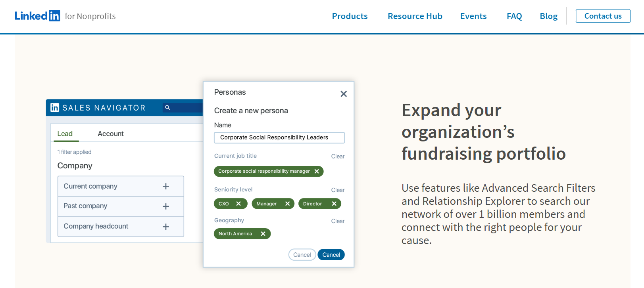Click the Personas dialog title
644x288 pixels.
[x=230, y=92]
